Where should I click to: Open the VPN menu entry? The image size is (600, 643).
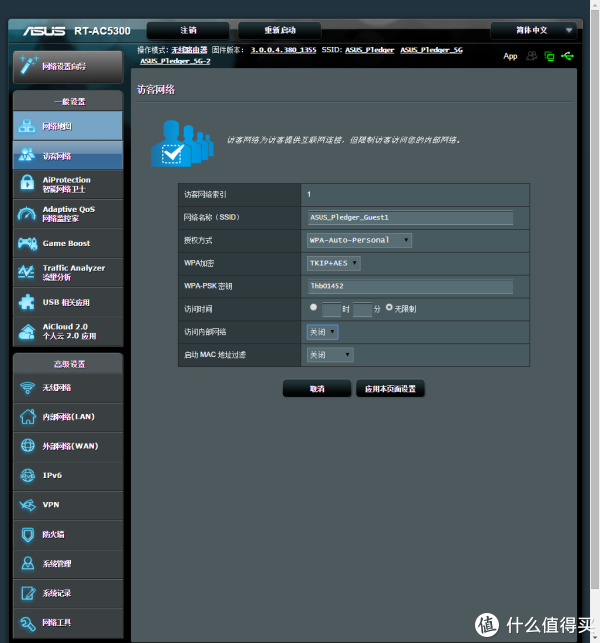tap(68, 505)
